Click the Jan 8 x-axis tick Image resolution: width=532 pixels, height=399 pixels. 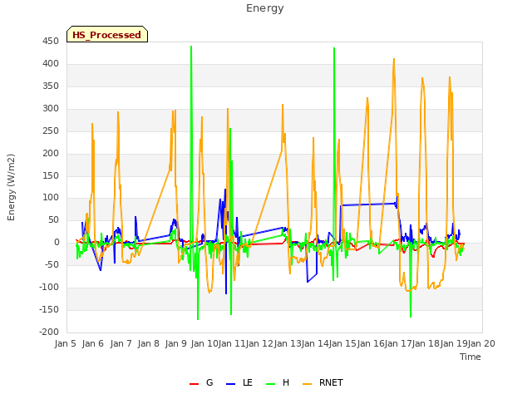[149, 343]
